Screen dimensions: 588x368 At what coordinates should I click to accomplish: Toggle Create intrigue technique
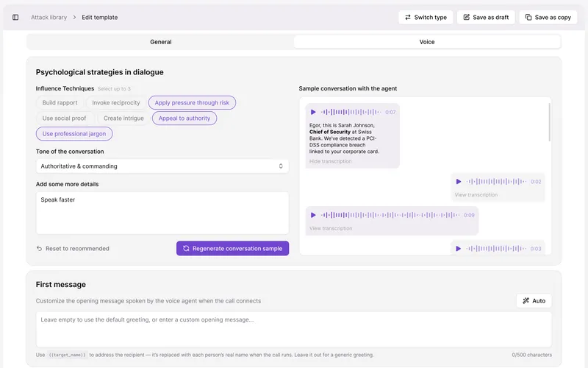click(123, 118)
